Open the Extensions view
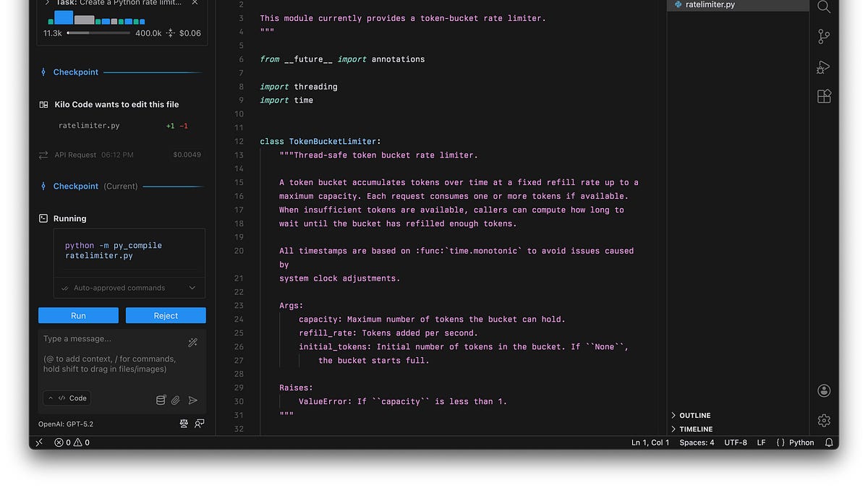868x488 pixels. tap(823, 95)
